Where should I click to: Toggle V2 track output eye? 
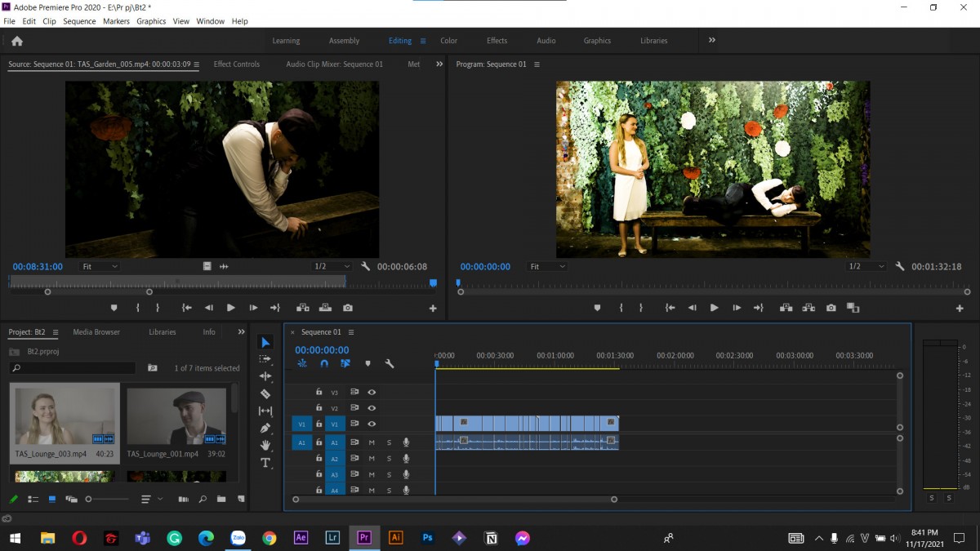pos(372,408)
